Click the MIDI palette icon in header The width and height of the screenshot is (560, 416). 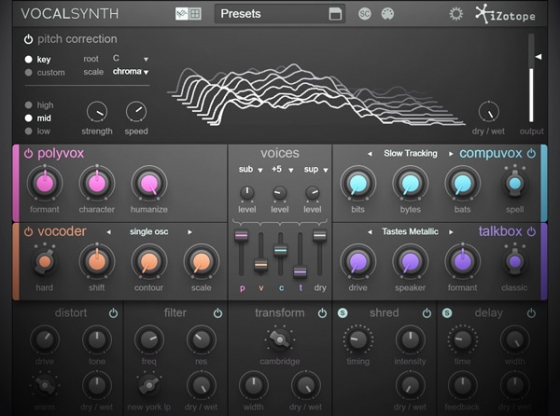tap(388, 14)
